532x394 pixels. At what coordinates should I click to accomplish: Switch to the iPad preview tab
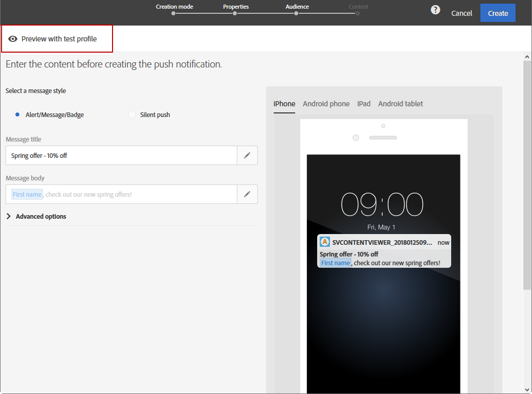click(x=364, y=104)
